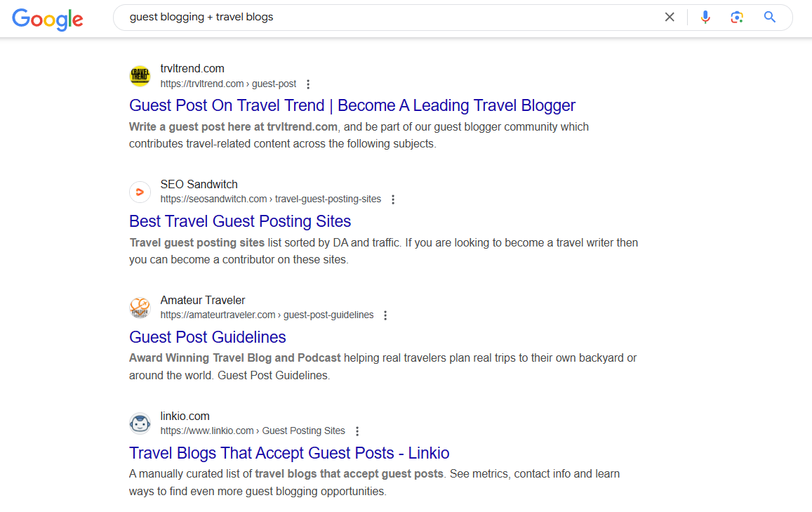The height and width of the screenshot is (512, 812).
Task: Open the three-dot menu for Amateur Traveler result
Action: point(385,315)
